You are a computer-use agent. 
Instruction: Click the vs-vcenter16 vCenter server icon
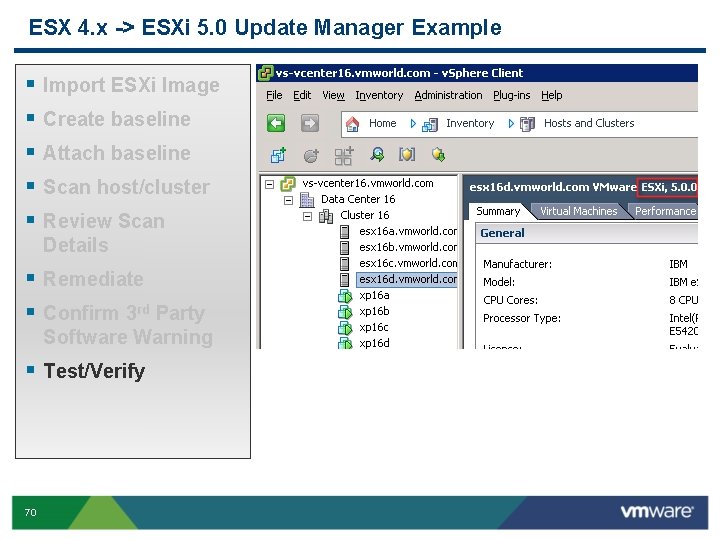288,184
